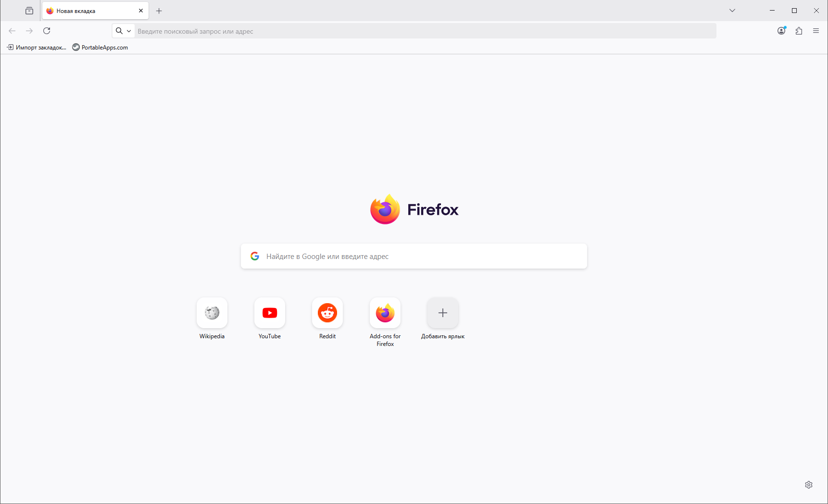Reload the page with refresh icon

[47, 31]
